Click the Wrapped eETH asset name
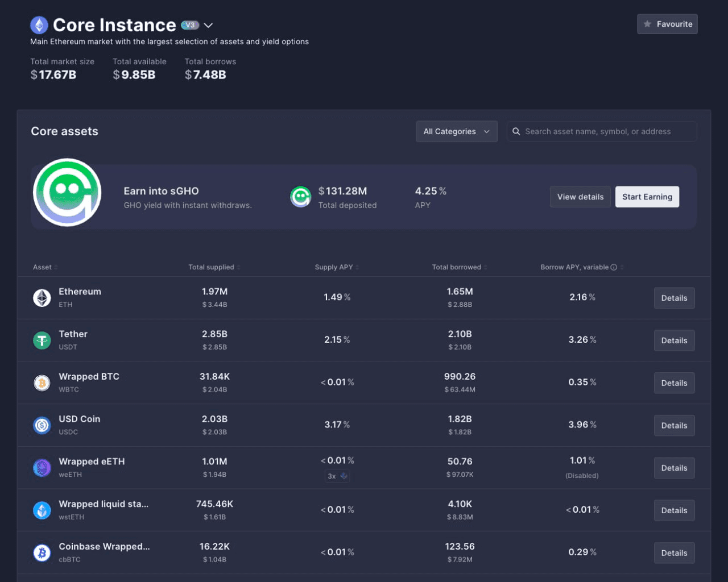The image size is (728, 582). click(x=92, y=462)
